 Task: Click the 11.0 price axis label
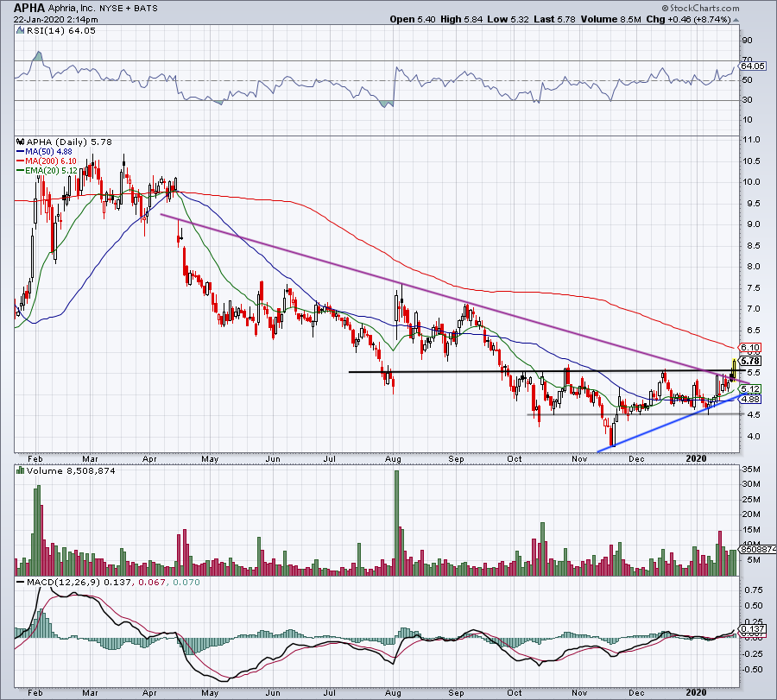tap(751, 140)
